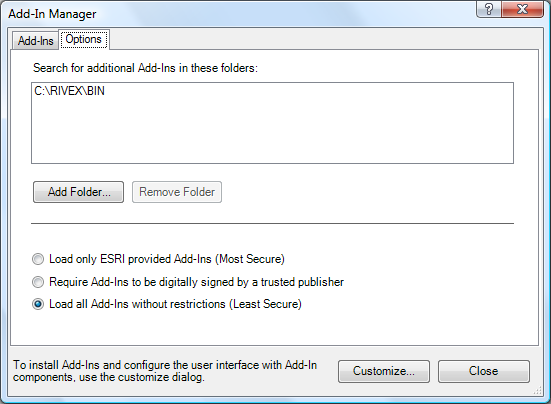Select the Options tab
Screen dimensions: 551x404
pyautogui.click(x=84, y=39)
